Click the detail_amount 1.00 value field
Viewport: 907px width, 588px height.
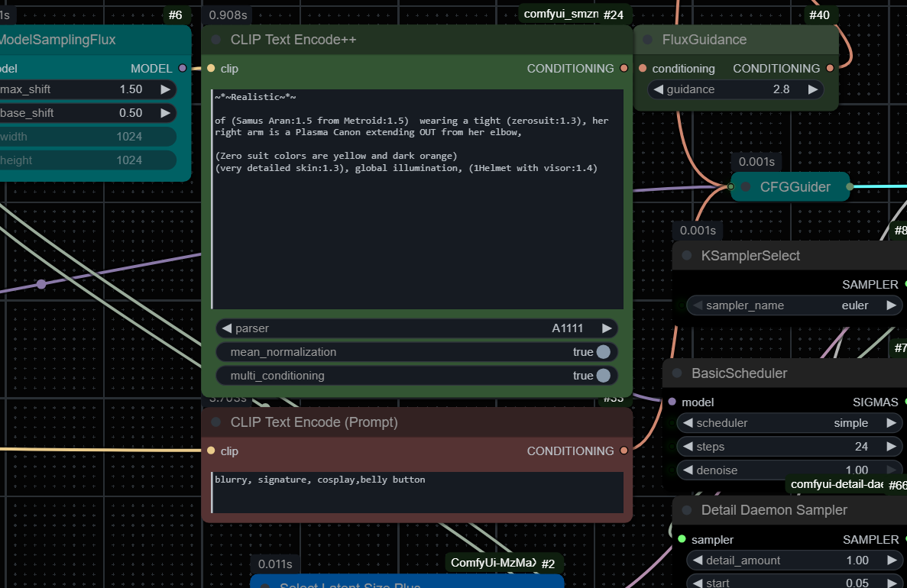[794, 561]
